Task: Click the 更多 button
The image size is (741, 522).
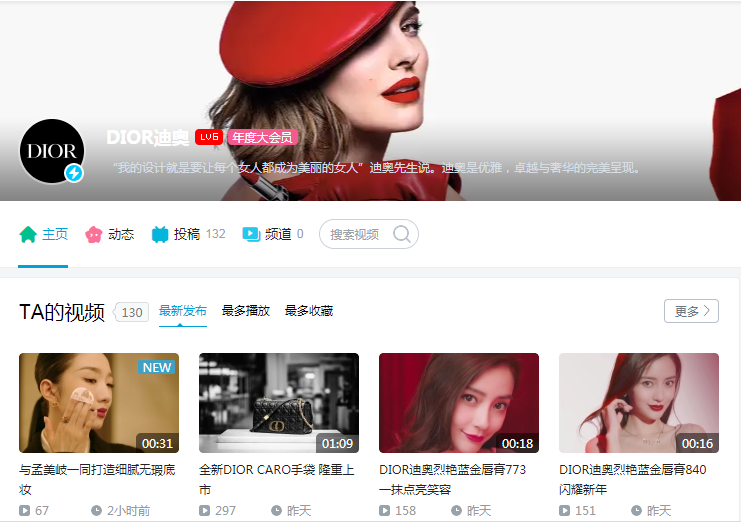Action: click(691, 311)
